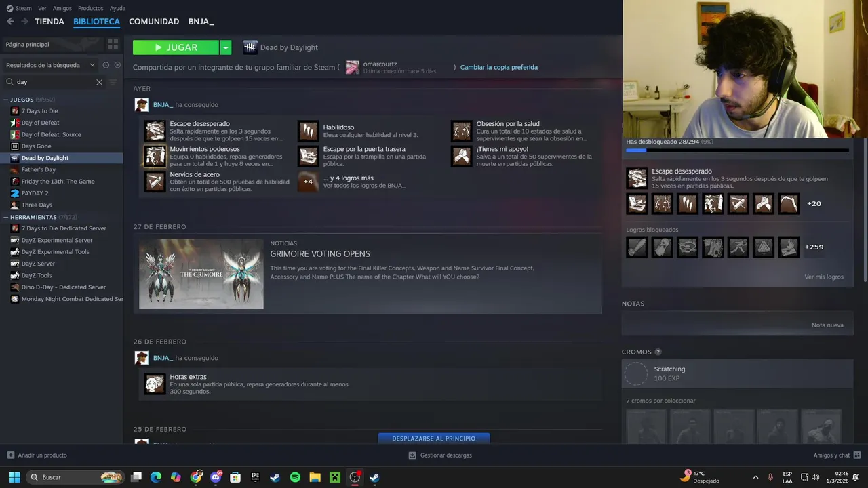Viewport: 868px width, 488px height.
Task: Select Days Gone in library list
Action: click(x=36, y=146)
